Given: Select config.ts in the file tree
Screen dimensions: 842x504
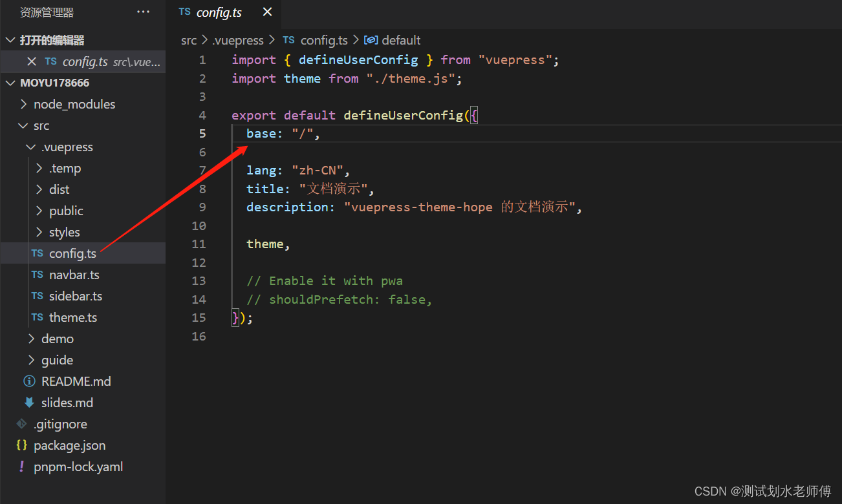Looking at the screenshot, I should [x=83, y=253].
